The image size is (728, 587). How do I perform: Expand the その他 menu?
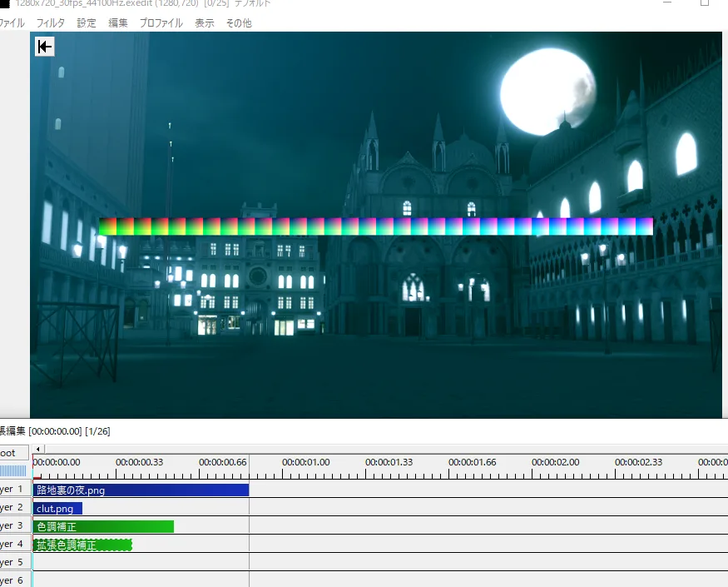[x=239, y=23]
